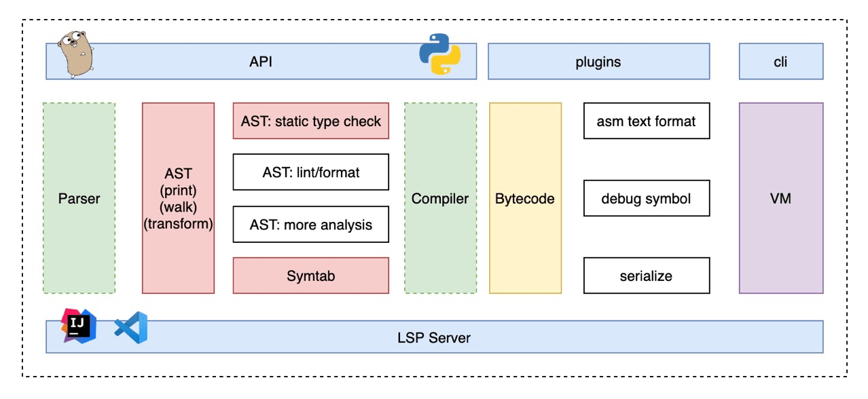Click the Visual Studio Code logo icon
This screenshot has width=868, height=399.
point(130,328)
